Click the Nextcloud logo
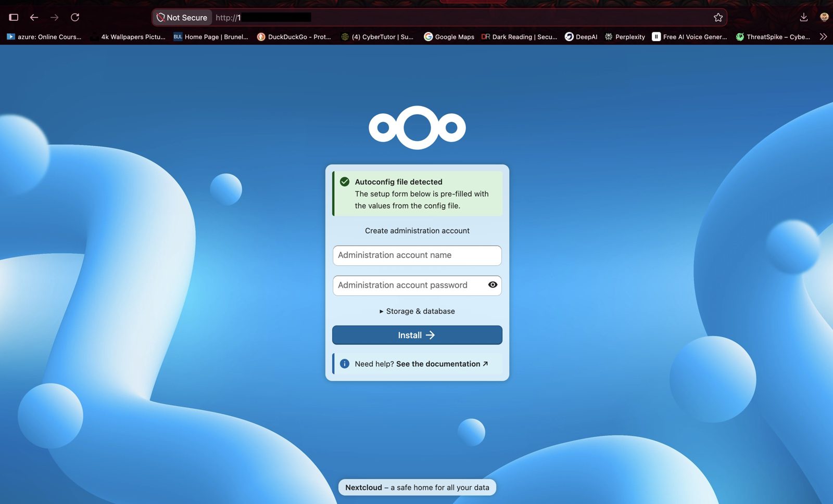This screenshot has height=504, width=833. point(417,127)
